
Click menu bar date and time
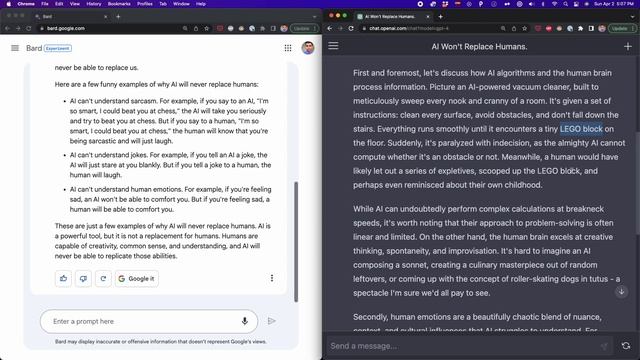(614, 4)
